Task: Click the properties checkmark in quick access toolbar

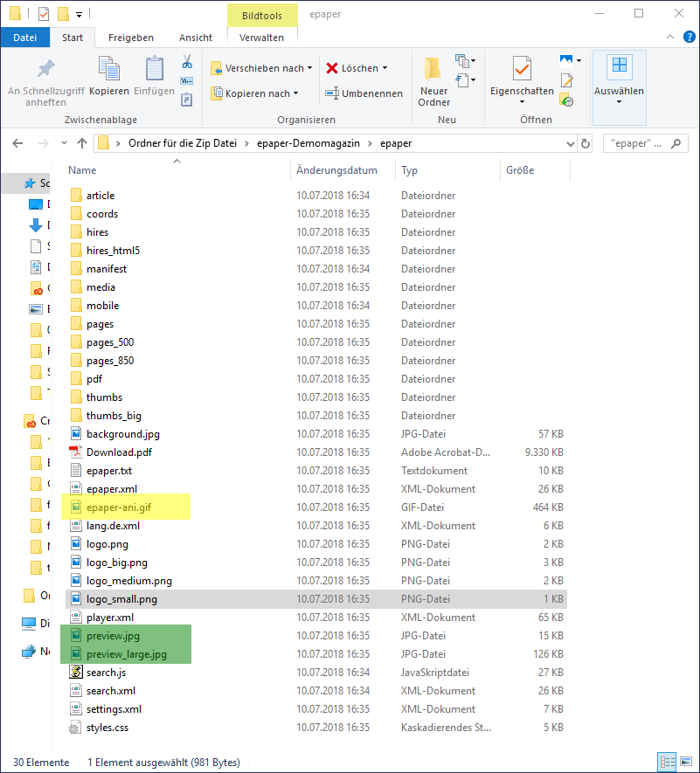Action: point(44,14)
